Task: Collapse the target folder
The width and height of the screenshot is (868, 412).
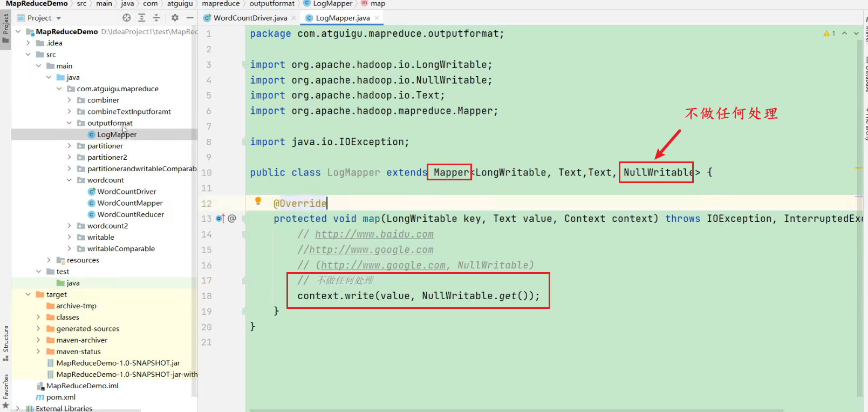Action: pyautogui.click(x=28, y=294)
